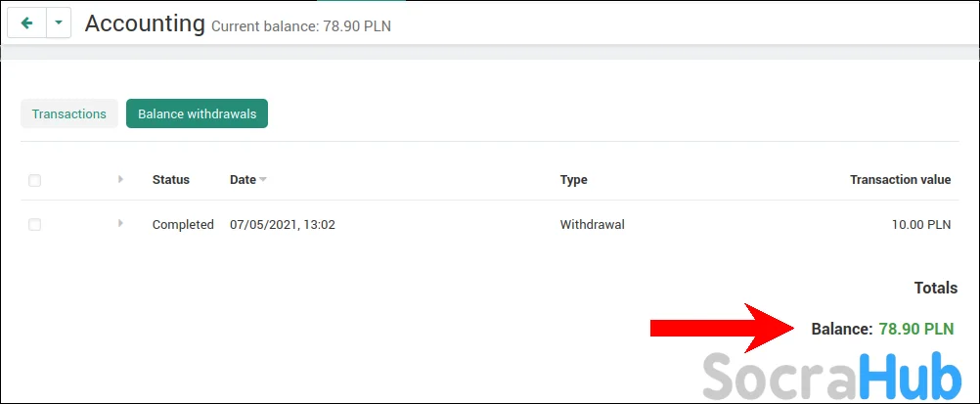The image size is (980, 404).
Task: Click the Transaction value column header
Action: [900, 180]
